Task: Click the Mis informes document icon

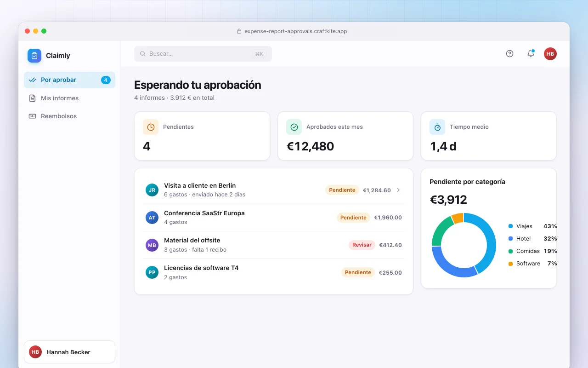Action: (x=32, y=98)
